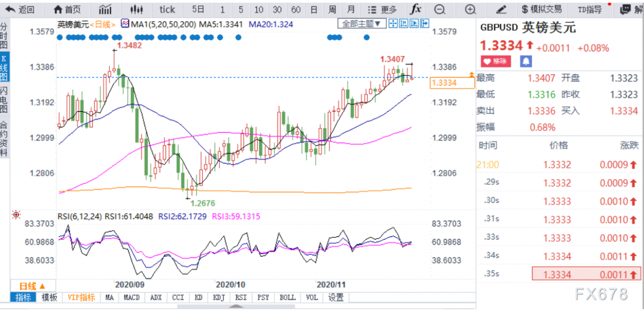Screen dimensions: 644x313
Task: Click the red sun icon beside RSI
Action: (x=16, y=215)
